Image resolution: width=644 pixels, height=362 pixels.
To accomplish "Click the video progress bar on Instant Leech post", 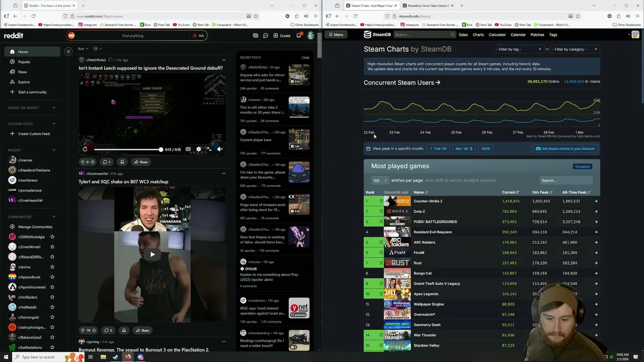I will pos(128,149).
